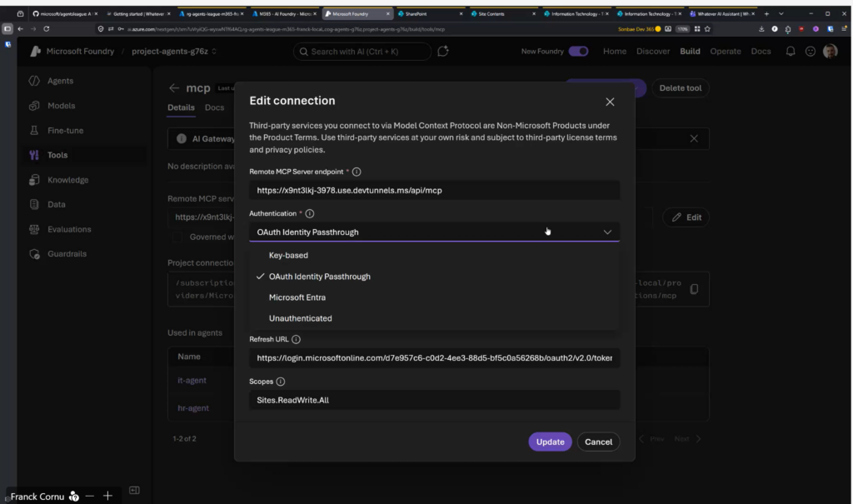Open Data in the sidebar
Screen dimensions: 853x504
point(56,205)
